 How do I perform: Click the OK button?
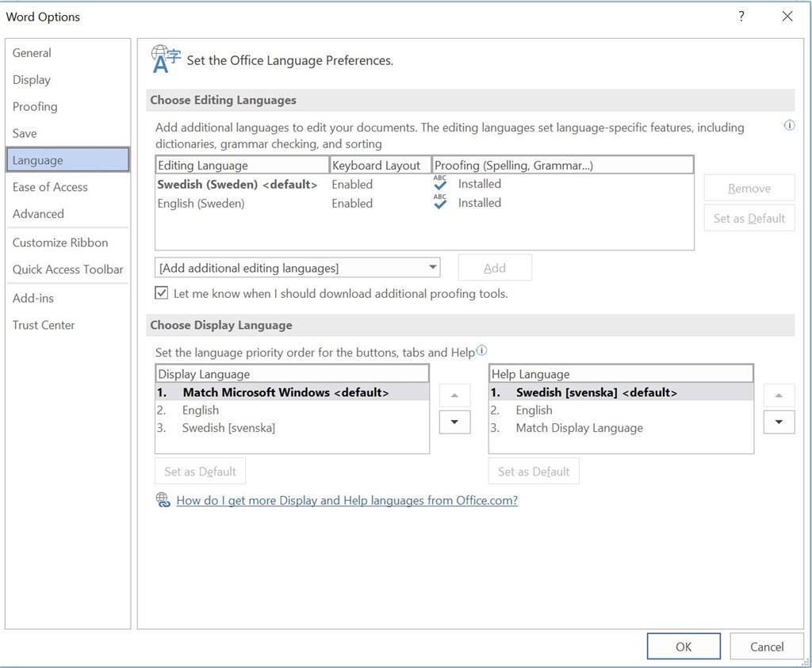pyautogui.click(x=684, y=647)
